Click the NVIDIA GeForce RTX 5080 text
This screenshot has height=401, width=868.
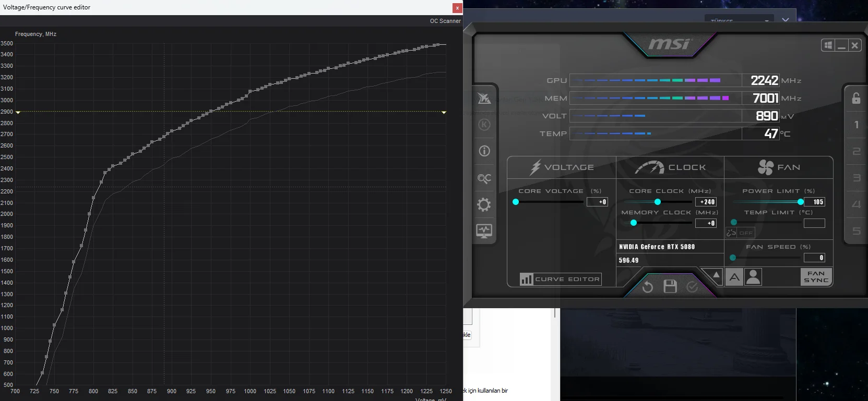[657, 247]
